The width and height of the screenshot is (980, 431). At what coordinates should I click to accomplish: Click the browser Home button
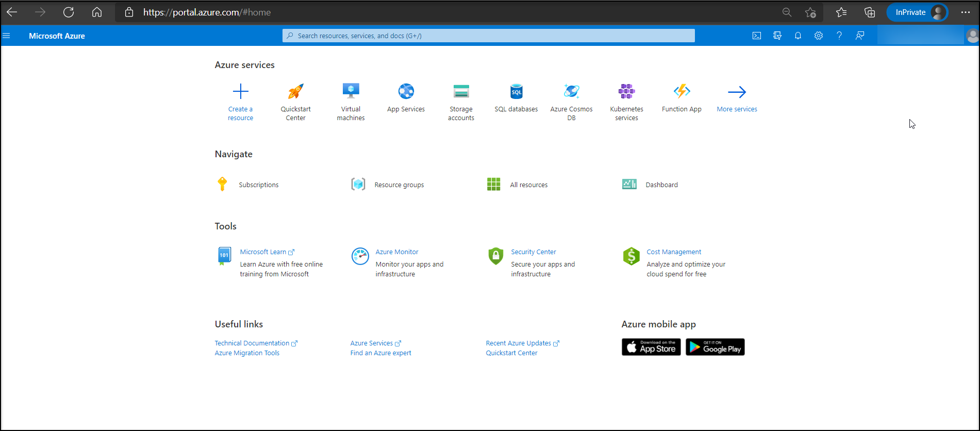[x=97, y=12]
